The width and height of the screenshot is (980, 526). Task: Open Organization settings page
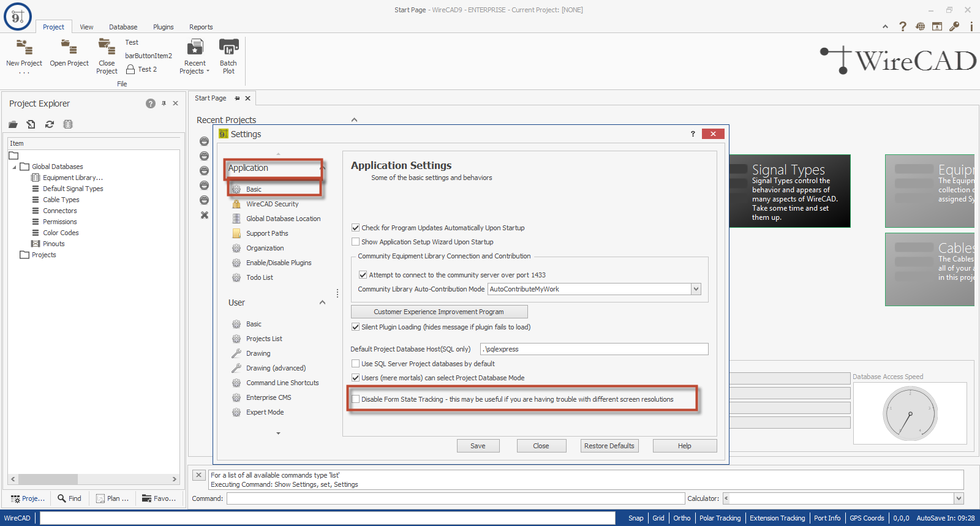265,248
